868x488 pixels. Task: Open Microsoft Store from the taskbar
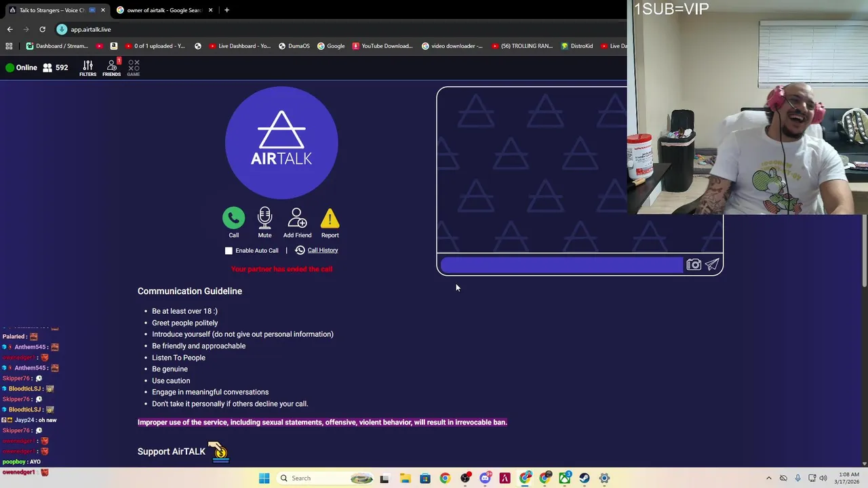[425, 478]
